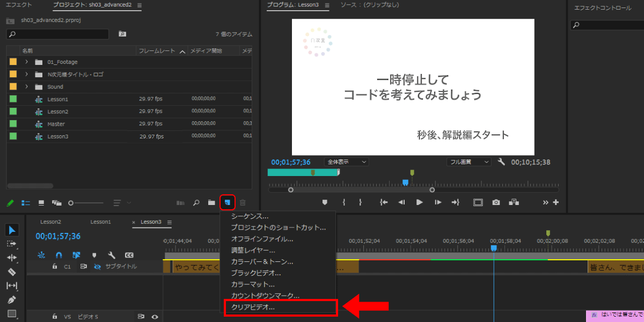
Task: Switch to the Lesson2 timeline tab
Action: point(51,222)
